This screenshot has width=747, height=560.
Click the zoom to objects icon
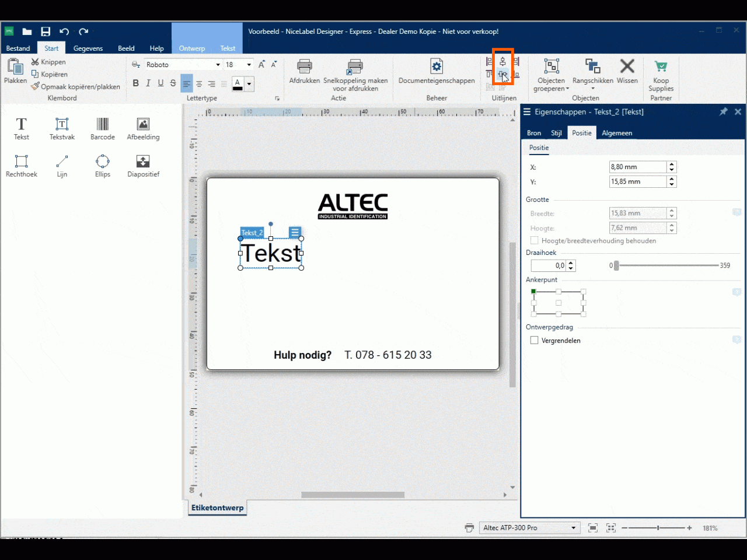click(x=611, y=528)
